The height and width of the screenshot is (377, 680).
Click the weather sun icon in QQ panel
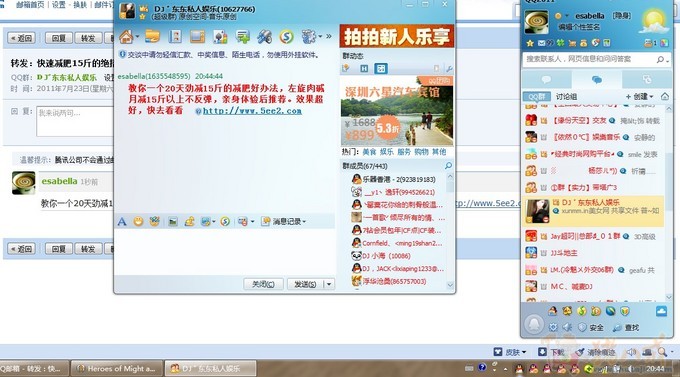tap(654, 20)
